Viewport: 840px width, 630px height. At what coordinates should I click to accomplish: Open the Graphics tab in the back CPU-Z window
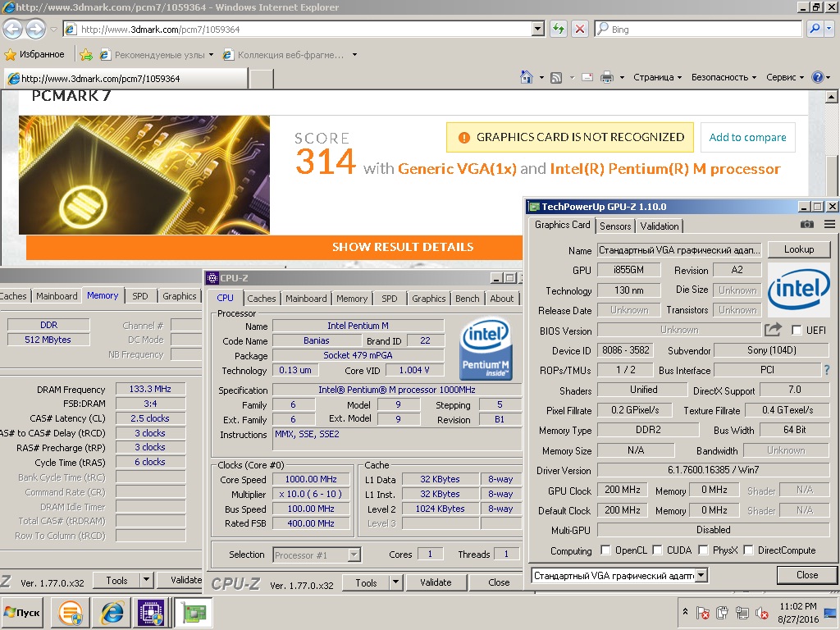click(x=180, y=295)
